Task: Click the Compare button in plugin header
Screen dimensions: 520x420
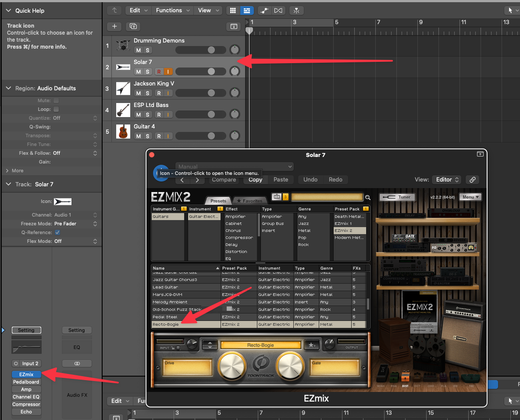Action: (x=224, y=180)
